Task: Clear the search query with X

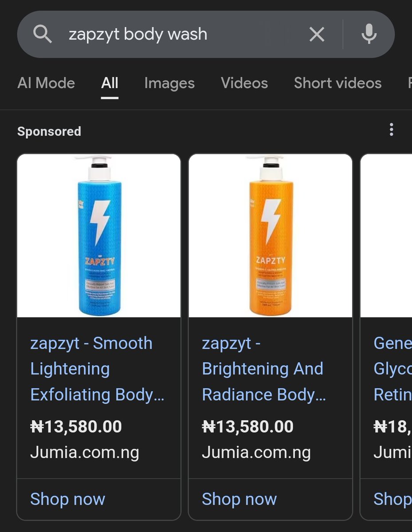Action: click(317, 34)
